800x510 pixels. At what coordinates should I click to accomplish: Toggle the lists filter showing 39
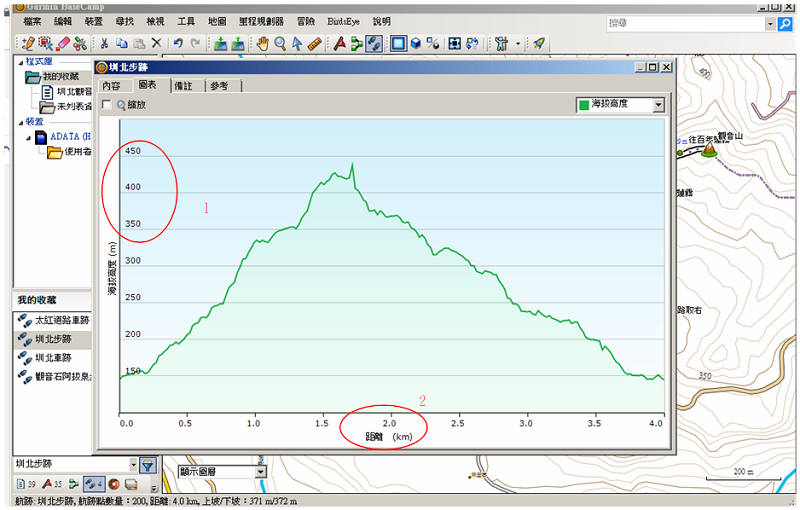pyautogui.click(x=27, y=483)
